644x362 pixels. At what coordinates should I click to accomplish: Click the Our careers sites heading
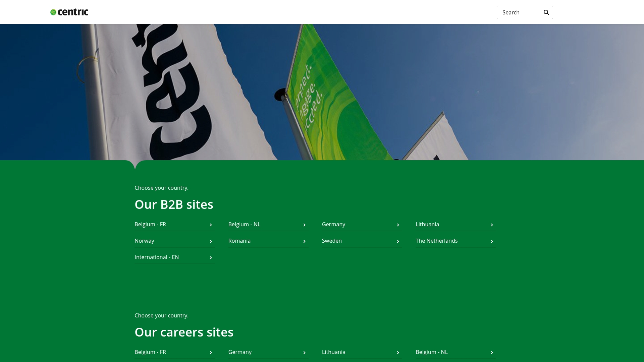184,332
